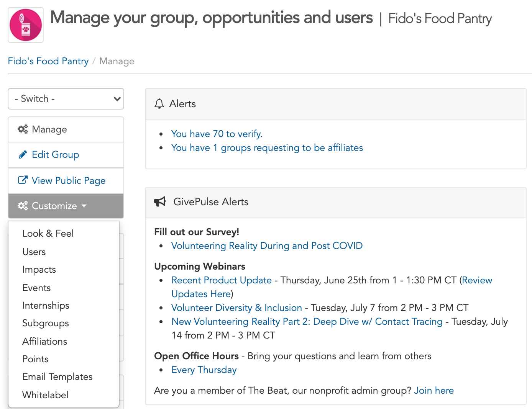
Task: Click the gears icon on Customize button
Action: coord(23,206)
